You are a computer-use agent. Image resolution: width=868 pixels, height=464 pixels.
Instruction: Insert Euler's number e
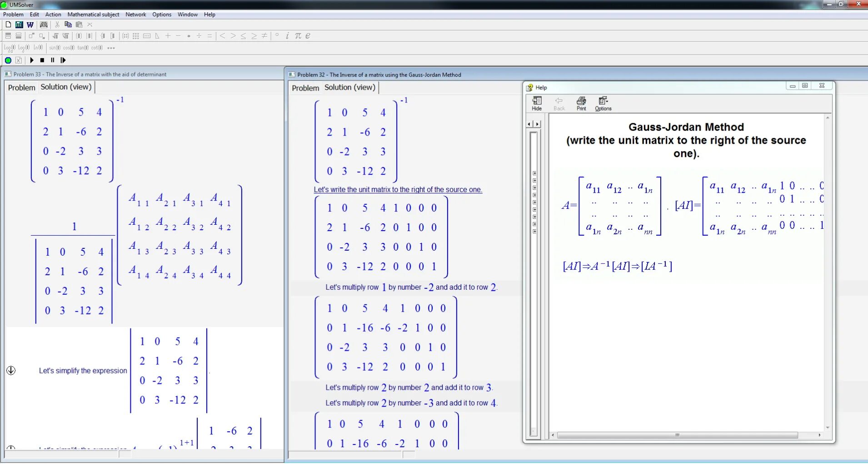(308, 36)
